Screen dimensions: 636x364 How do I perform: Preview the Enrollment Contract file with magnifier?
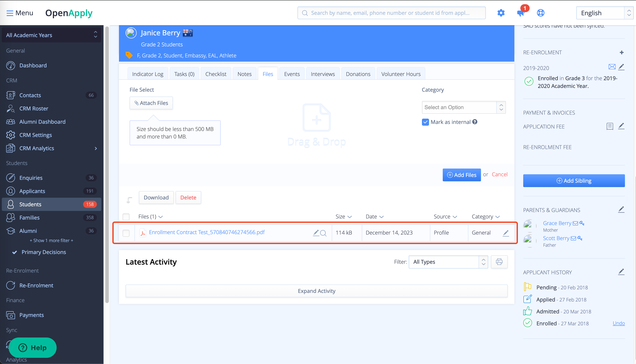[323, 233]
